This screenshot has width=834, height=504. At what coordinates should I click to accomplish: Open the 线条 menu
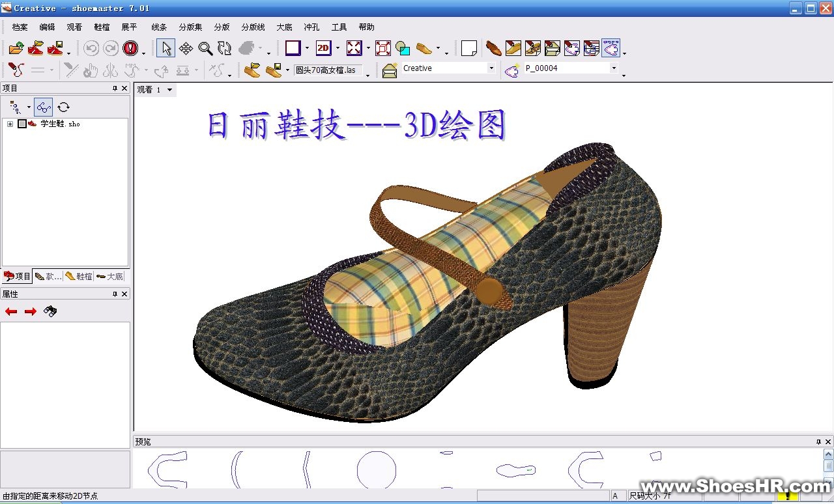(159, 27)
